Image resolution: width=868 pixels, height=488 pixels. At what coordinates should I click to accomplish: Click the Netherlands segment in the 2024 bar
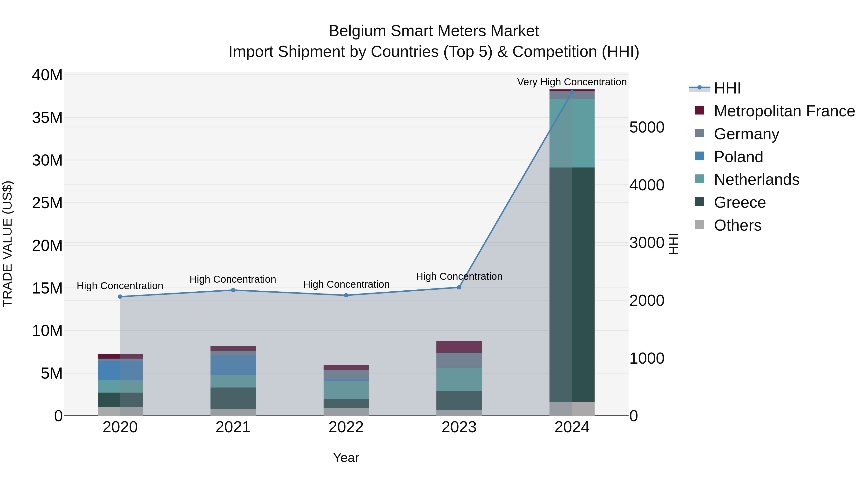(x=572, y=133)
